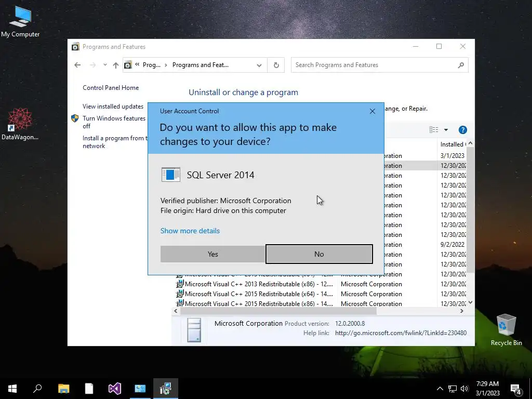Click Programs and Feat... breadcrumb segment
Screen dimensions: 532x399
click(200, 65)
